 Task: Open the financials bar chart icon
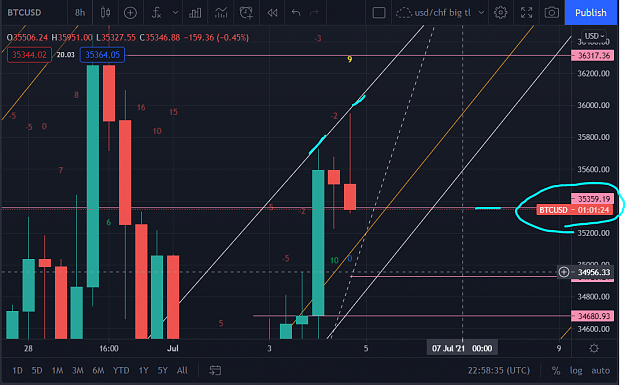coord(195,13)
